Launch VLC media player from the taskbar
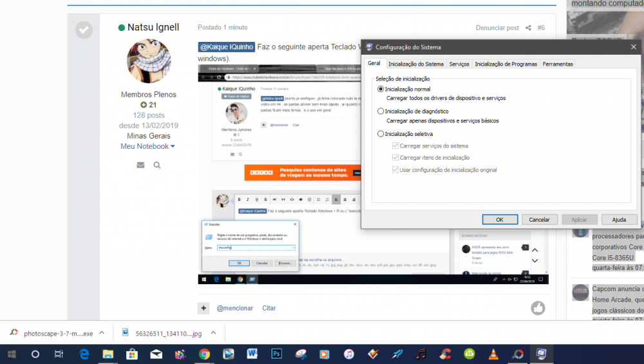 click(x=493, y=354)
